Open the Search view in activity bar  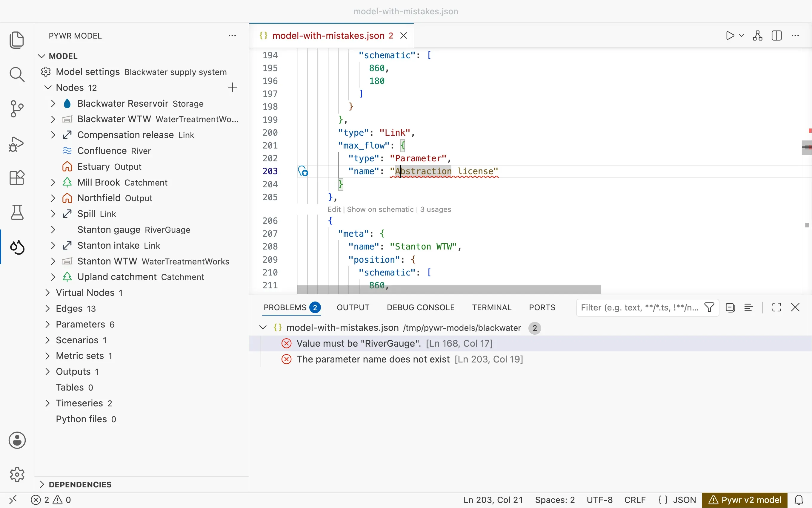coord(17,74)
